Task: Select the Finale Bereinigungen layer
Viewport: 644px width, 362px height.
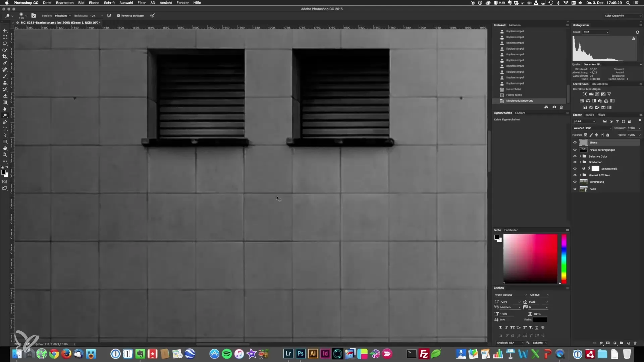Action: pos(602,150)
